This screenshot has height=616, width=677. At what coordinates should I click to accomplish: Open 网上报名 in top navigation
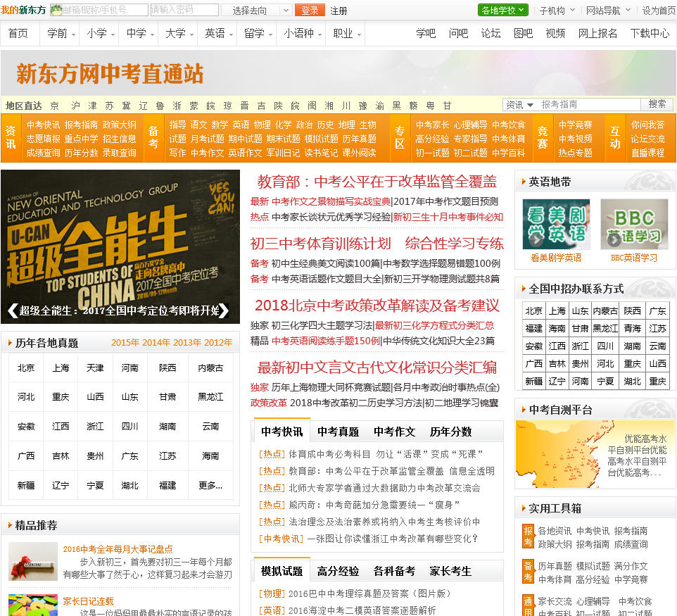point(597,33)
